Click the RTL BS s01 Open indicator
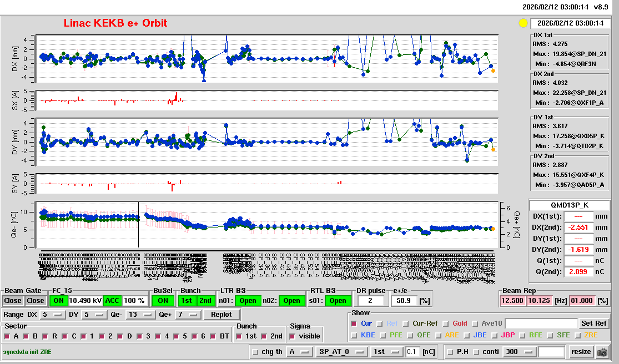Screen dimensions: 619x364 click(338, 301)
